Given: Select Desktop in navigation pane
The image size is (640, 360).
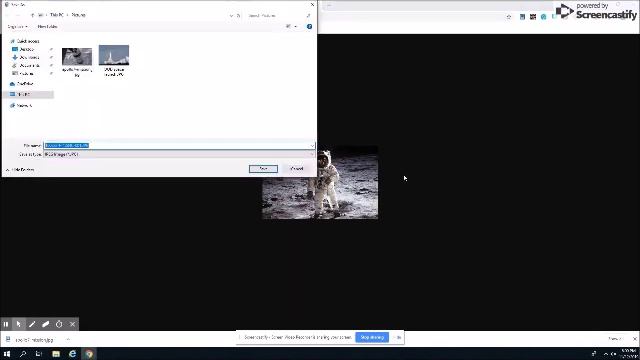Looking at the screenshot, I should pos(27,49).
